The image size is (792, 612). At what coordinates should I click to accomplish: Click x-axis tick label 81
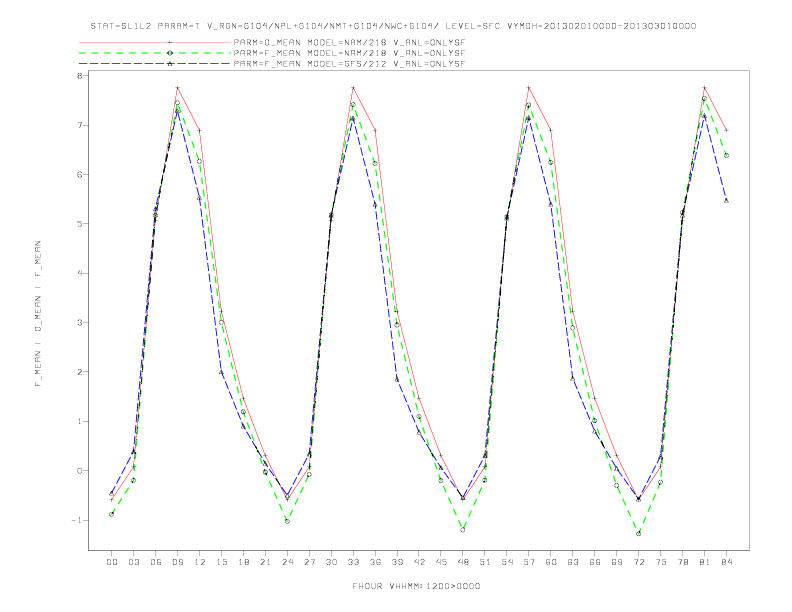(705, 562)
